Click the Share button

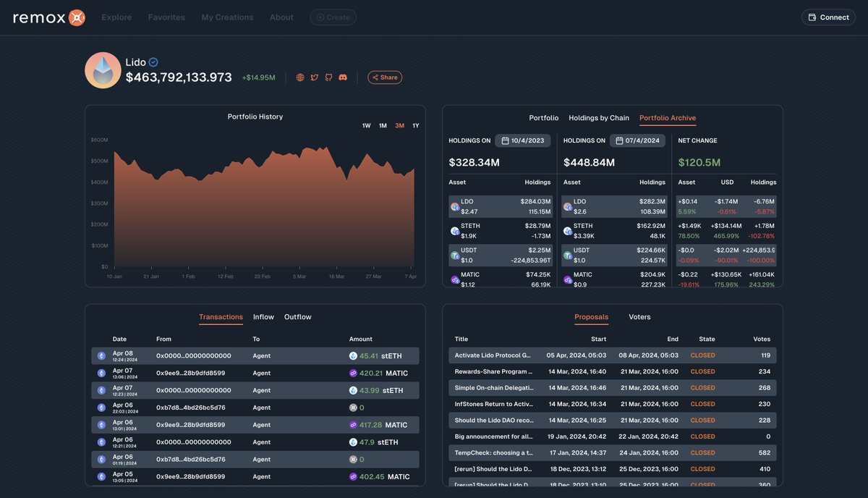385,77
